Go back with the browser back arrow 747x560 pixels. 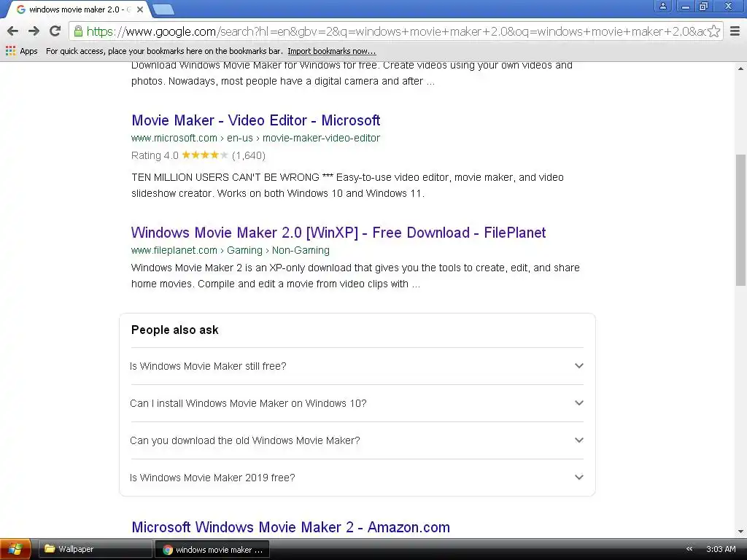point(13,31)
